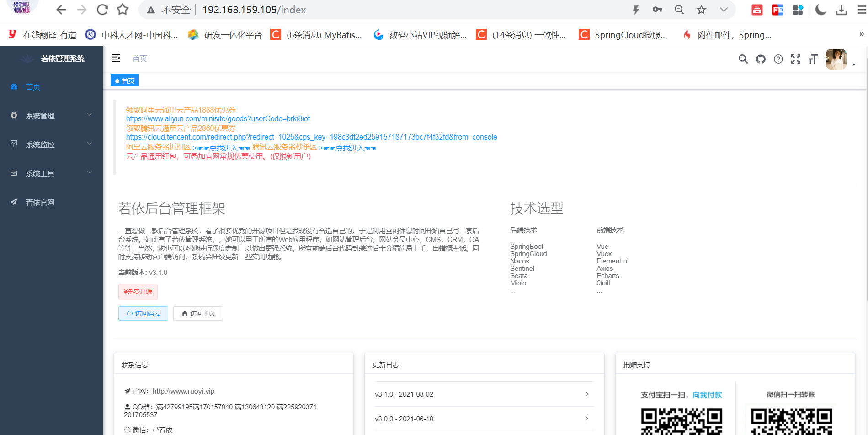This screenshot has height=435, width=868.
Task: Open the documentation question-mark icon
Action: tap(778, 59)
